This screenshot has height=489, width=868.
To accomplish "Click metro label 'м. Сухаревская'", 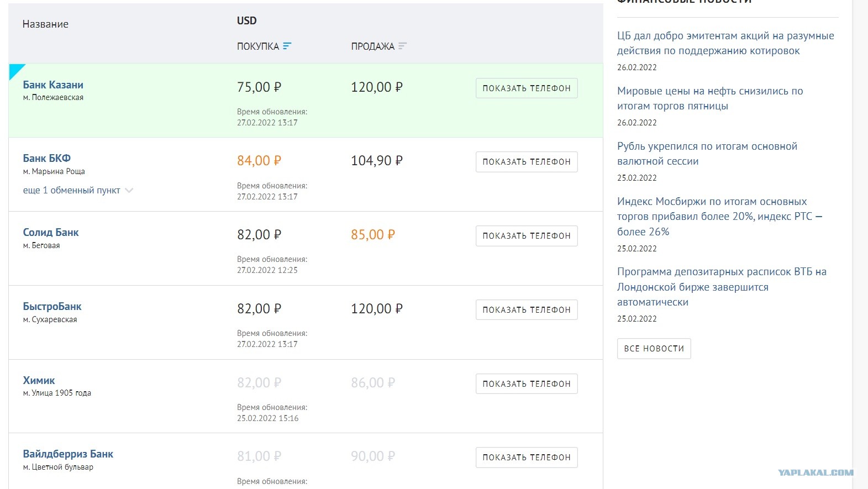I will point(50,320).
